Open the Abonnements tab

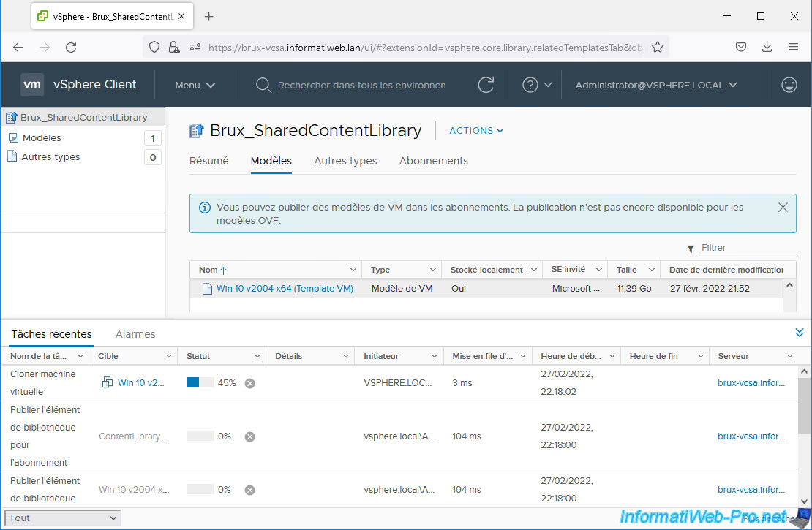[434, 161]
